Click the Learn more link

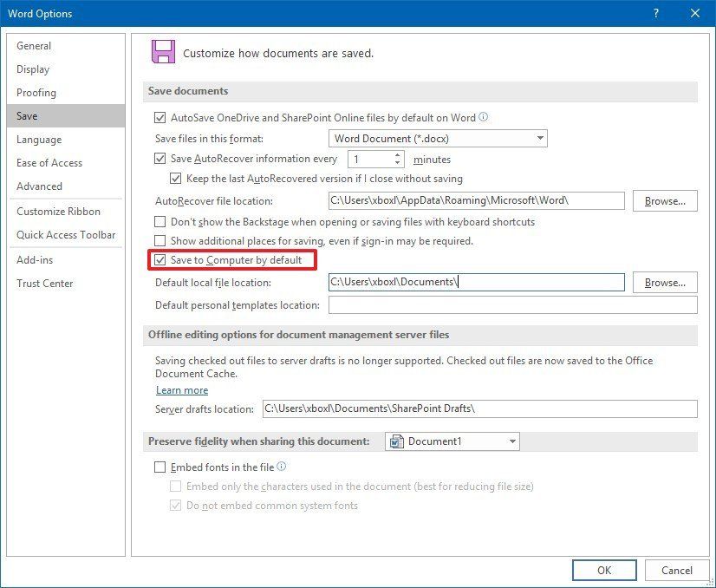click(x=182, y=390)
